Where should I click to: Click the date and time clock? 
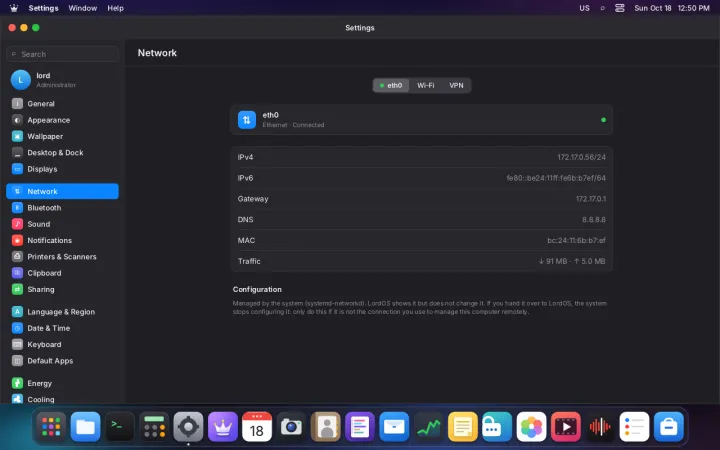(672, 8)
